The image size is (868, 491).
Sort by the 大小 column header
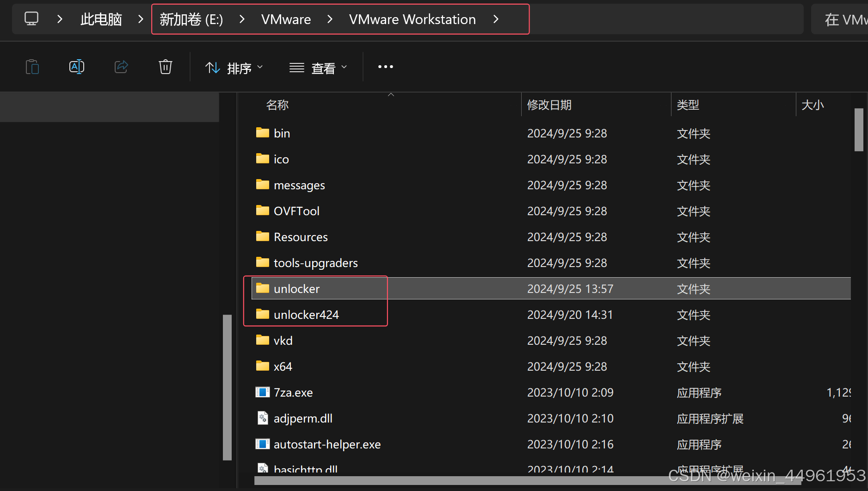tap(813, 105)
